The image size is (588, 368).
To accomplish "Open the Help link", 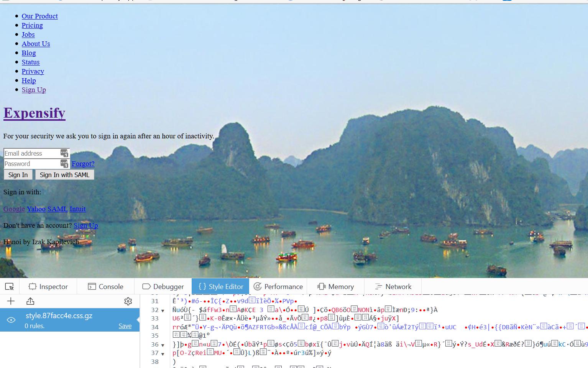I will click(x=29, y=80).
